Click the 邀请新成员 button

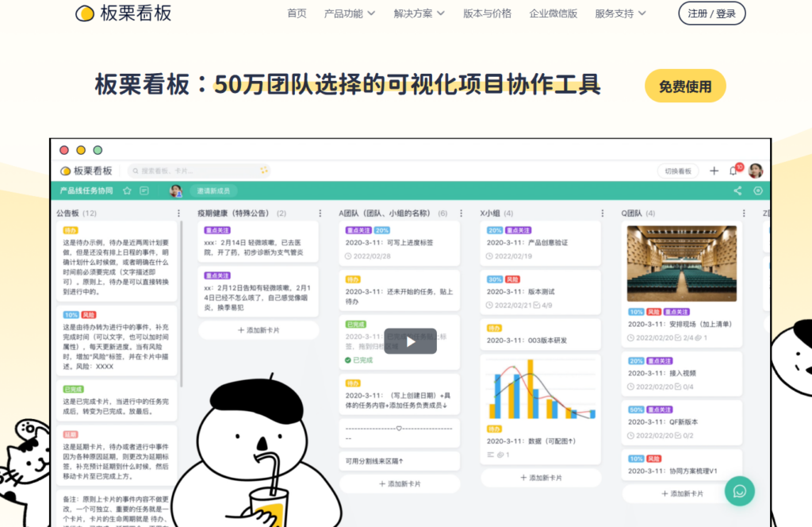[213, 190]
